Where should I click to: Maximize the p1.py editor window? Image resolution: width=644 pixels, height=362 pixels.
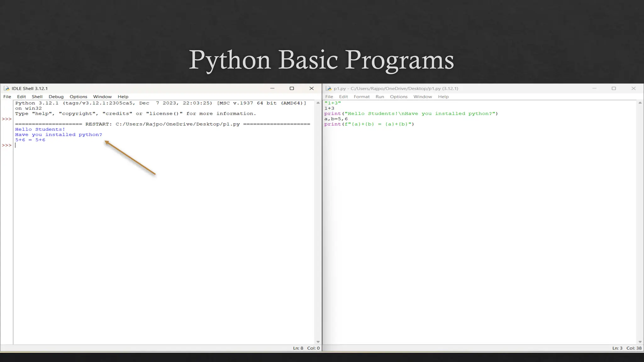point(613,89)
